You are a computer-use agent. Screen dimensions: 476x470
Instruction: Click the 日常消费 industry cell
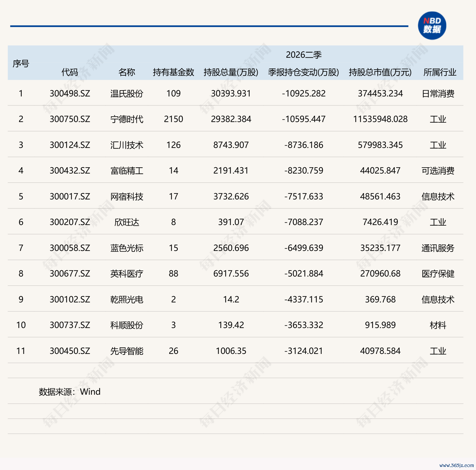coord(438,93)
